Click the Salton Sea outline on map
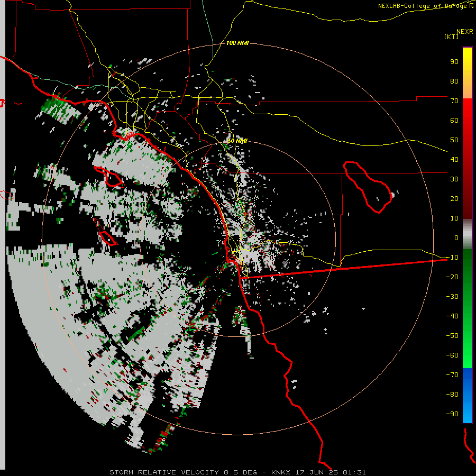Image resolution: width=476 pixels, height=476 pixels. click(x=369, y=187)
